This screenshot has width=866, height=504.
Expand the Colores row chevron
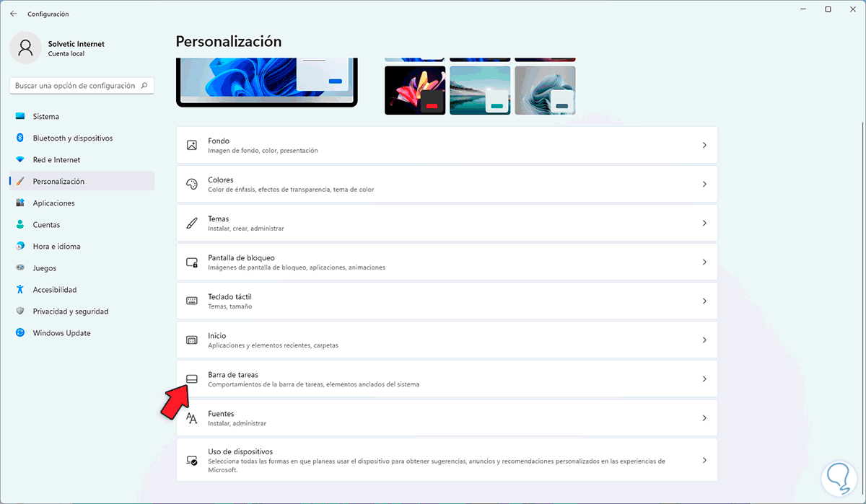[704, 184]
